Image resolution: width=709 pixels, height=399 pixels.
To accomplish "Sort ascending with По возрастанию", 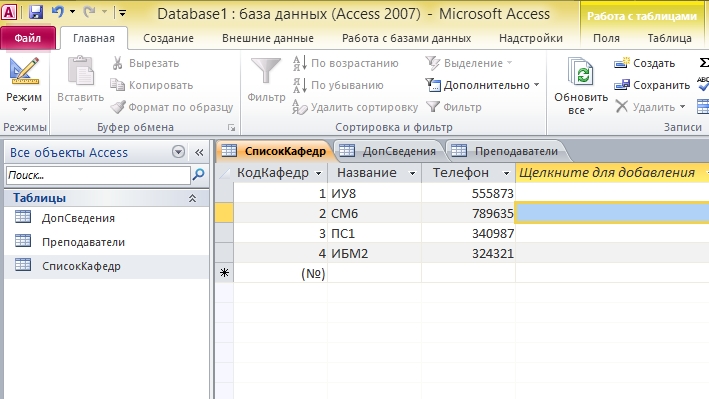I will point(345,63).
